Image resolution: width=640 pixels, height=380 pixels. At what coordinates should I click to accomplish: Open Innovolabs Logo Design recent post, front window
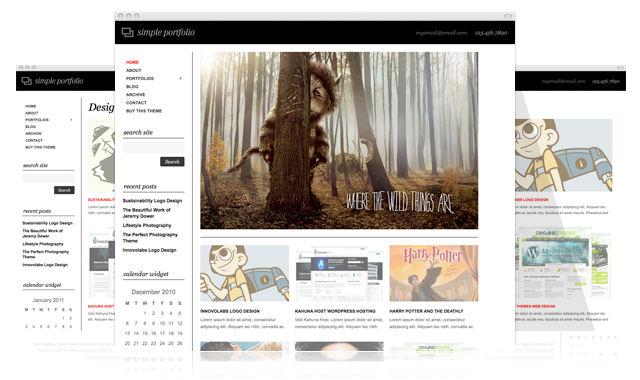click(x=149, y=250)
